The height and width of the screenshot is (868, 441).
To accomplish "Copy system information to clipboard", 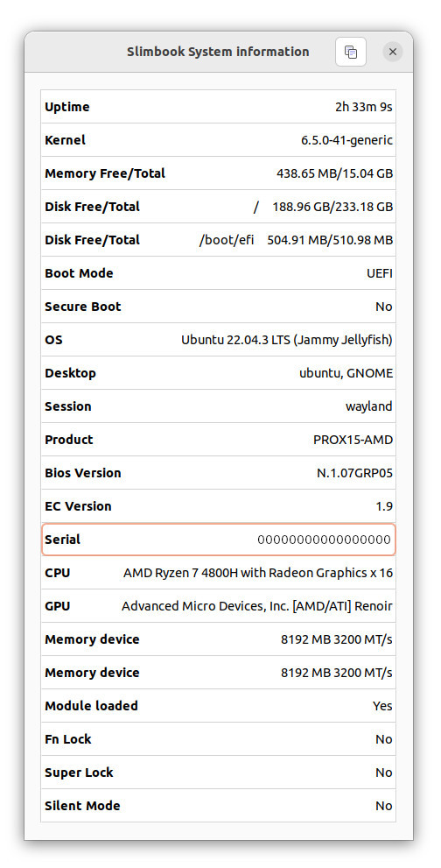I will [351, 52].
